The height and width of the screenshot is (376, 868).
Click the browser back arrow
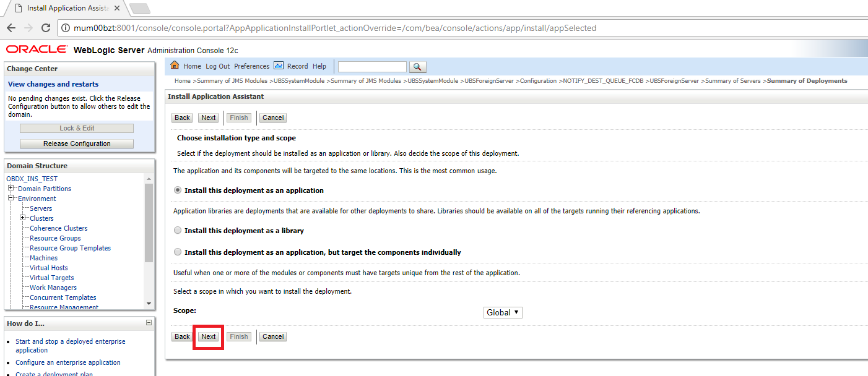(x=11, y=28)
